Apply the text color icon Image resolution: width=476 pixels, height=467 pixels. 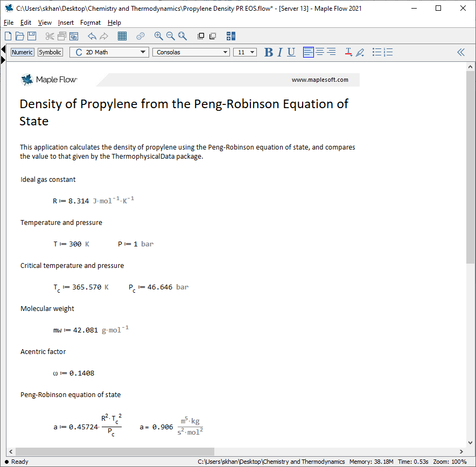[x=348, y=52]
